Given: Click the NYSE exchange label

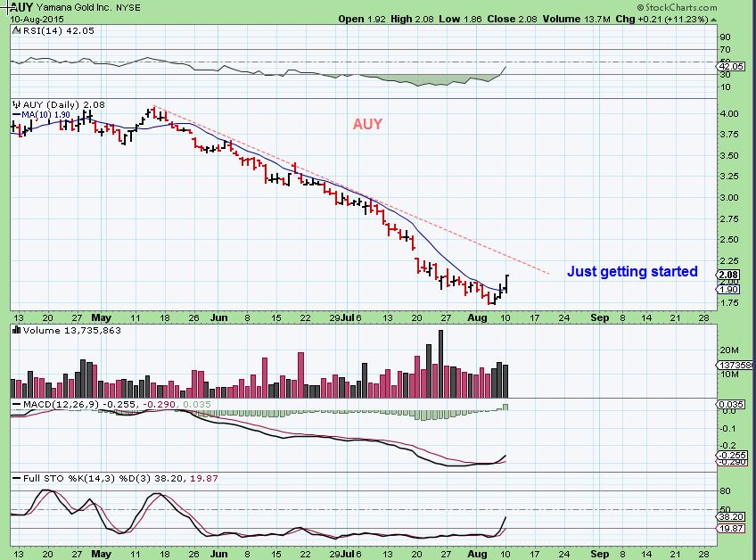Looking at the screenshot, I should 127,8.
